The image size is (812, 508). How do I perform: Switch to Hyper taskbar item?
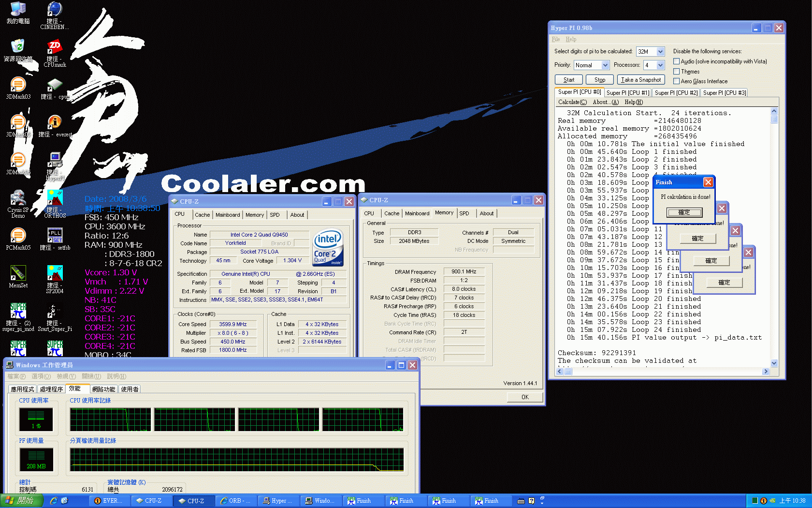pos(278,501)
